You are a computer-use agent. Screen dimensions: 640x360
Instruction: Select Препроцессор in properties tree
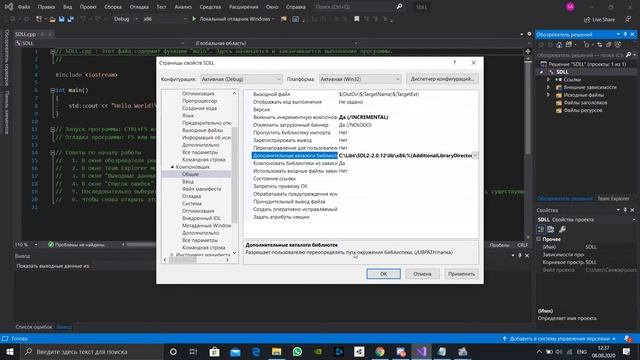[x=200, y=101]
